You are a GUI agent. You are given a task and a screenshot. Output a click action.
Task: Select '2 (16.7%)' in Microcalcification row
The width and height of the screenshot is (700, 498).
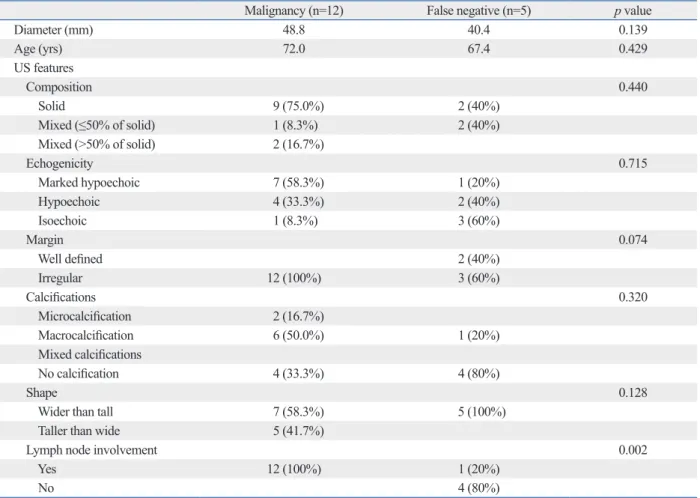(298, 316)
